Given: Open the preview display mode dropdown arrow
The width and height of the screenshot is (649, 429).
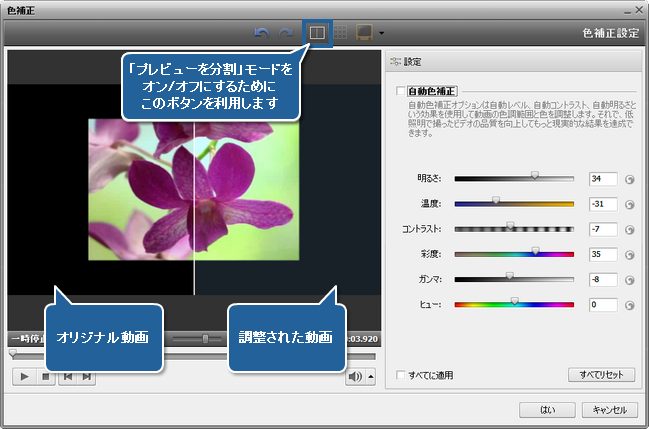Looking at the screenshot, I should click(x=381, y=34).
